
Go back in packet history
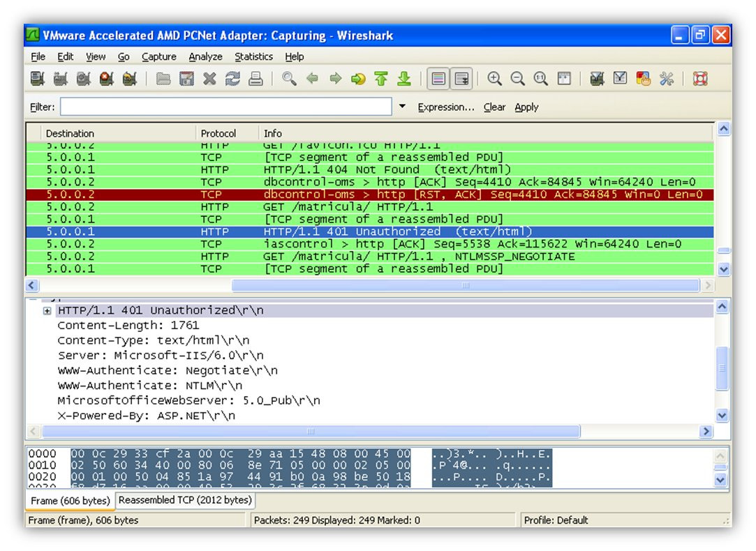point(313,79)
